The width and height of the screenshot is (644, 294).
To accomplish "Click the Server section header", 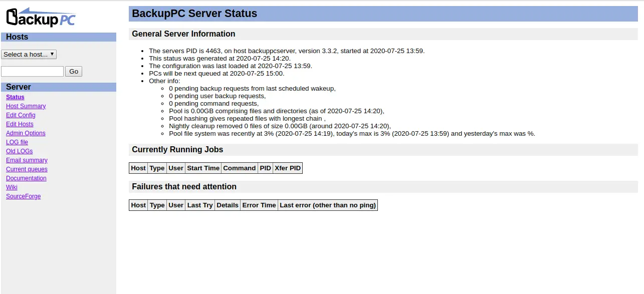I will [59, 87].
